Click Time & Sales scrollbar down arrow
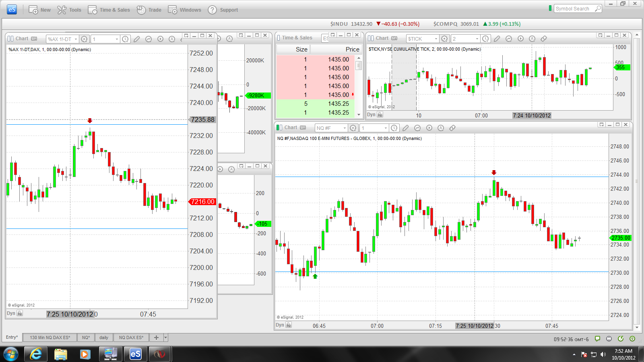644x362 pixels. click(359, 115)
